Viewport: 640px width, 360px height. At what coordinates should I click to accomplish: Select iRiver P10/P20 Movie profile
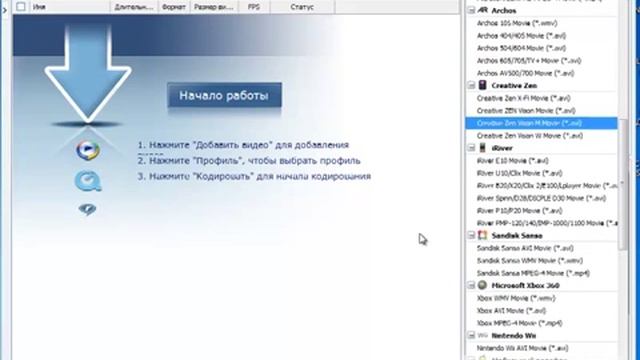pos(520,211)
